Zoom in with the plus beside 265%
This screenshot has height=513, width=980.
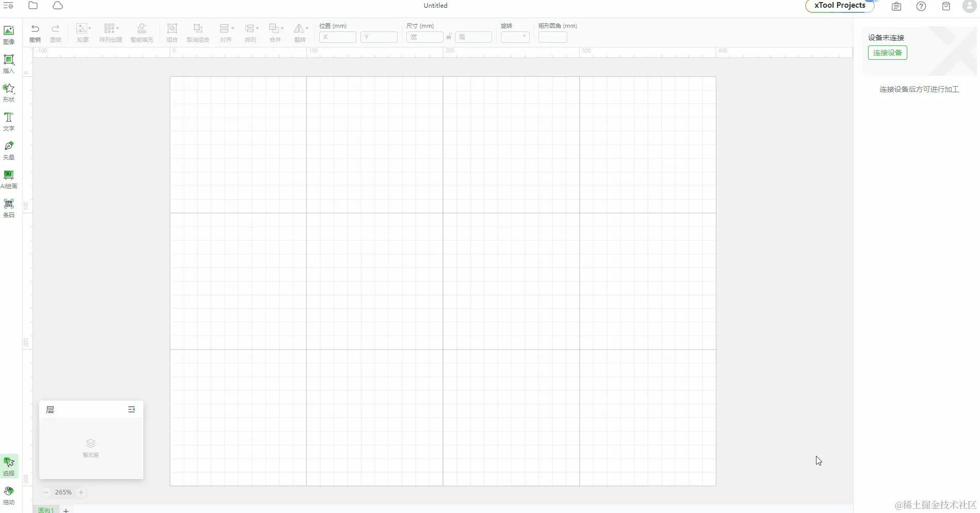click(81, 492)
